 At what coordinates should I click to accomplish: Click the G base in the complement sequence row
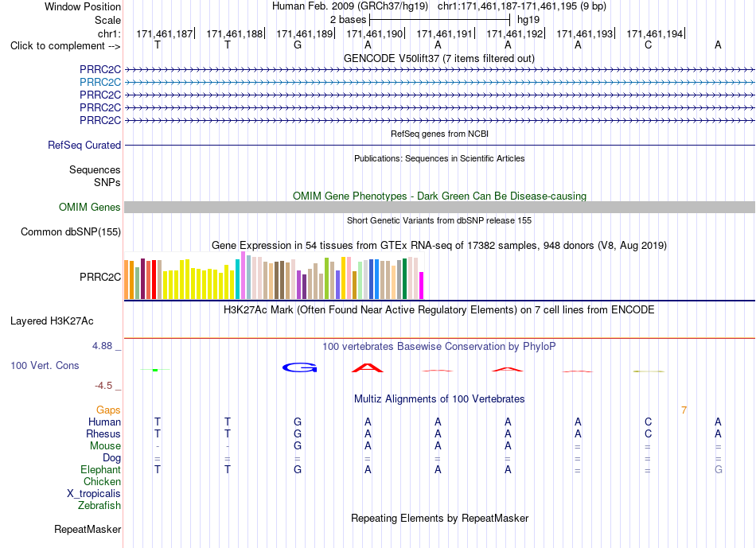298,45
